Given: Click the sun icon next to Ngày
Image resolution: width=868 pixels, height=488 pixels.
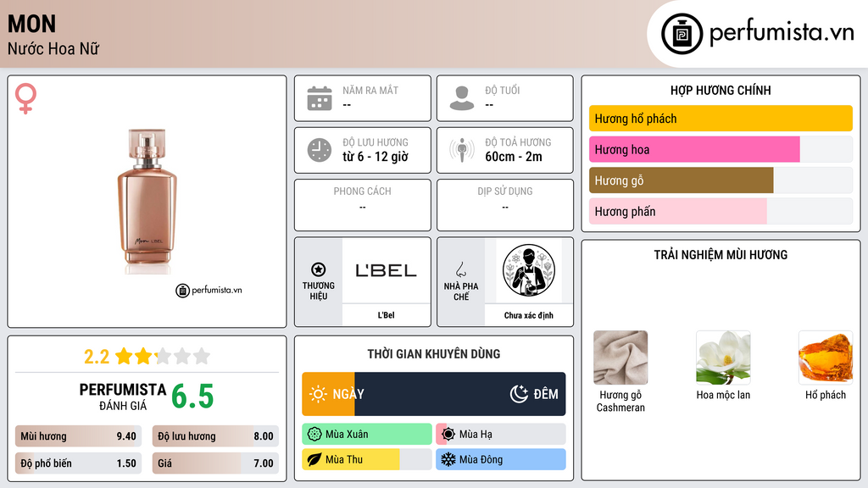Looking at the screenshot, I should [x=318, y=394].
